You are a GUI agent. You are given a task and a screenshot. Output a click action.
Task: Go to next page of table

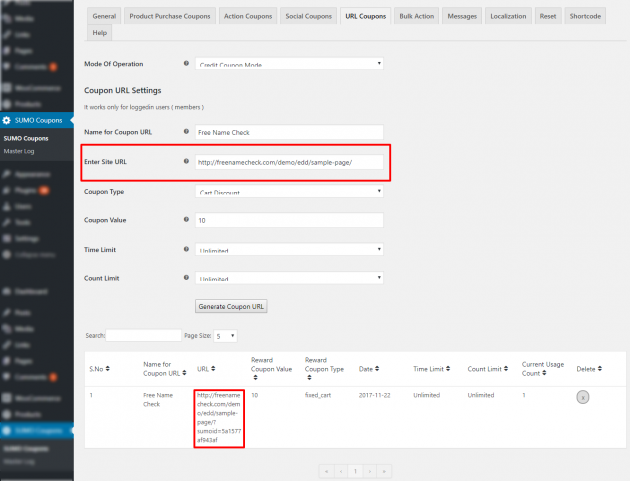(x=370, y=471)
